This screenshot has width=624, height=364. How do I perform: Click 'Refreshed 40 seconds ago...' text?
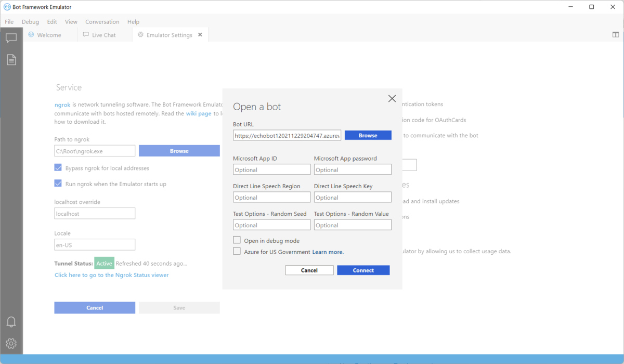coord(151,264)
